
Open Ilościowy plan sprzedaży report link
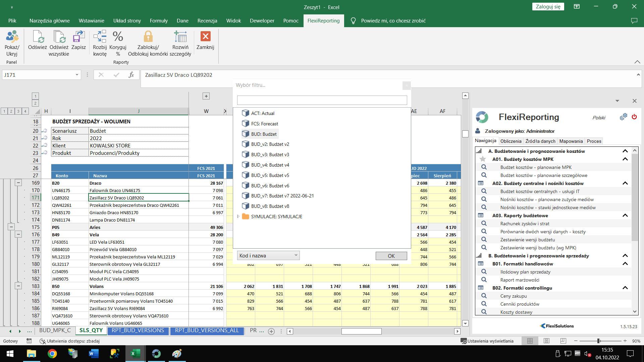[525, 272]
